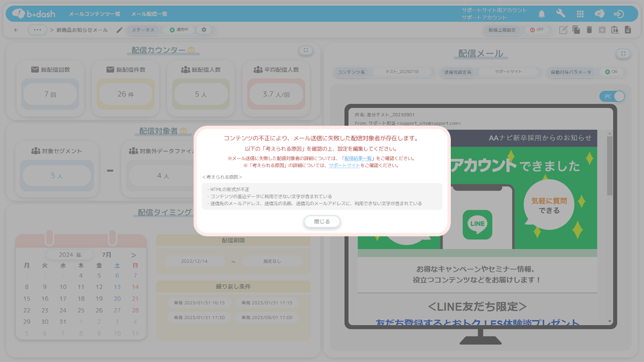Go to next month in calendar
Image resolution: width=644 pixels, height=362 pixels.
[x=133, y=255]
